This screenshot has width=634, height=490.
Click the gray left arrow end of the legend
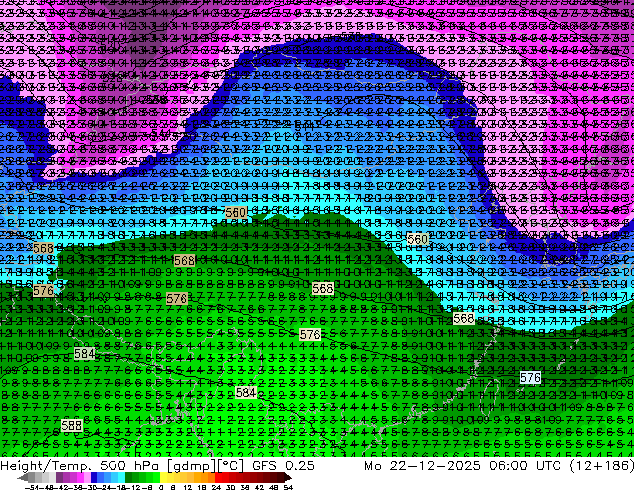23,477
